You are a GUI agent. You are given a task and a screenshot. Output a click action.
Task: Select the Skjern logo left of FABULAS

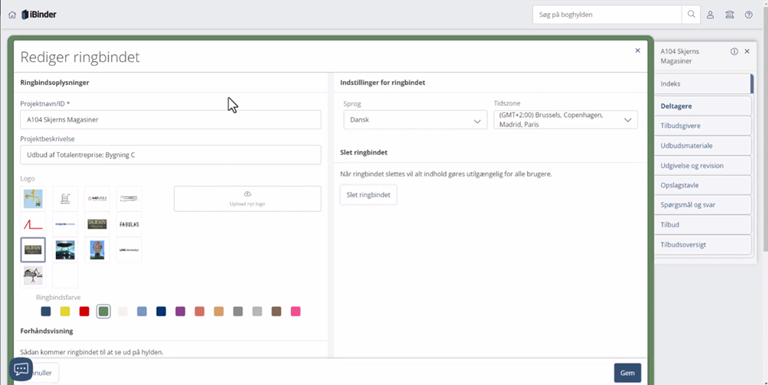pyautogui.click(x=97, y=224)
